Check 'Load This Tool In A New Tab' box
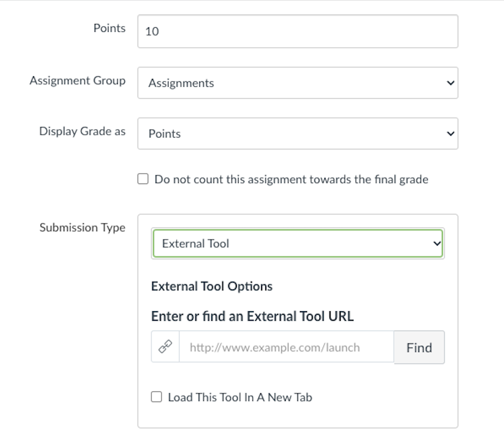 point(157,397)
